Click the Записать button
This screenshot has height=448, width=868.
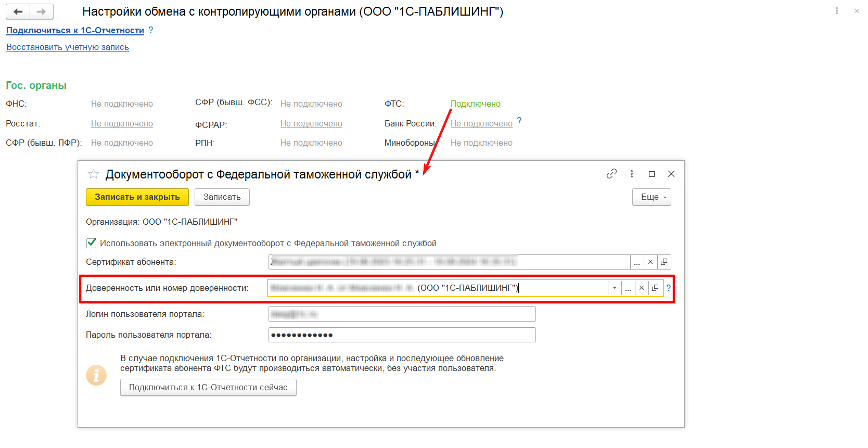222,197
